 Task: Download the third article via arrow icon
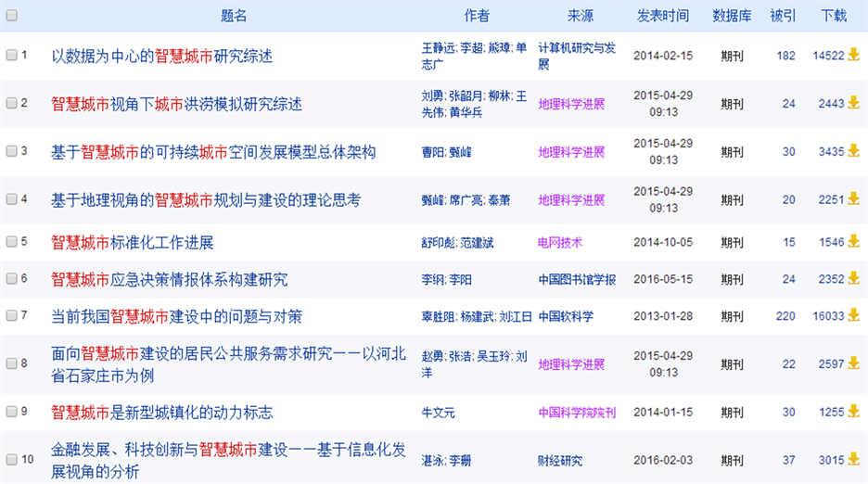coord(853,151)
